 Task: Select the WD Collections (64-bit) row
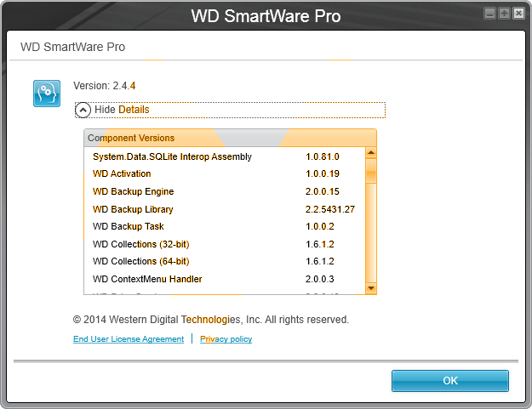225,261
